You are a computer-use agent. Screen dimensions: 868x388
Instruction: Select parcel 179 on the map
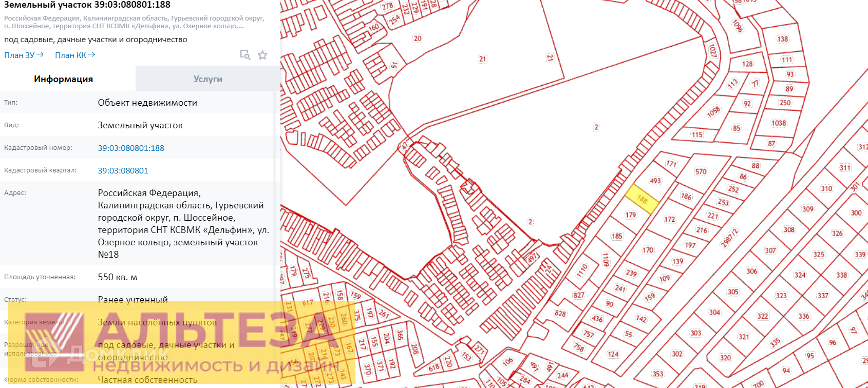click(x=631, y=215)
